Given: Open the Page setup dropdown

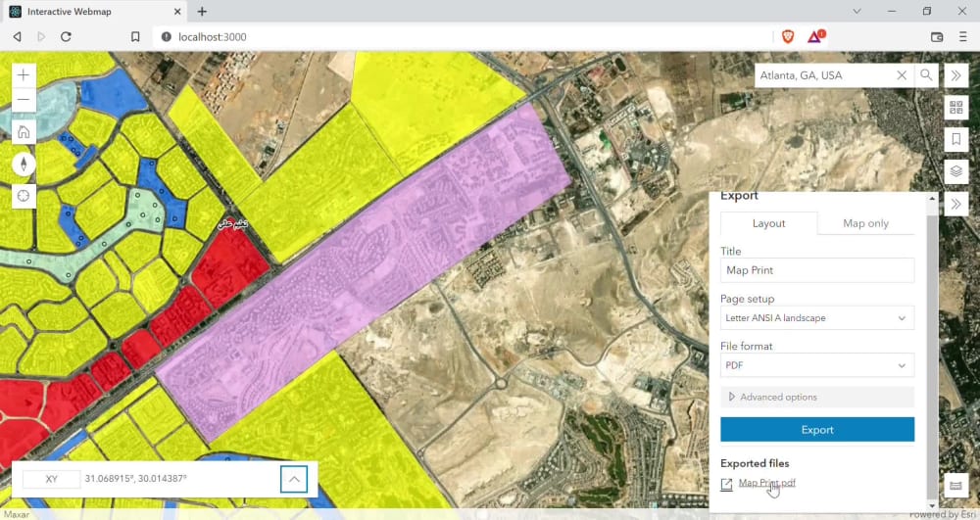Looking at the screenshot, I should pos(817,317).
